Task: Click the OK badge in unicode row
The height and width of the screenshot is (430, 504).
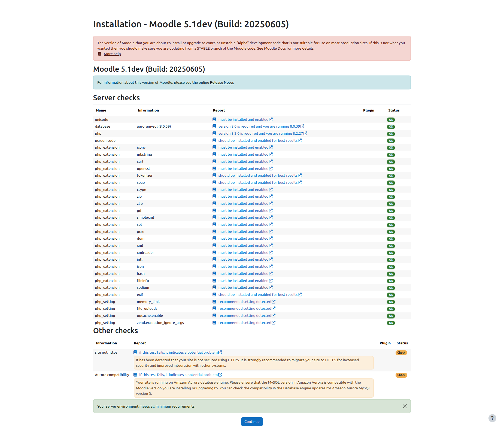Action: coord(391,120)
